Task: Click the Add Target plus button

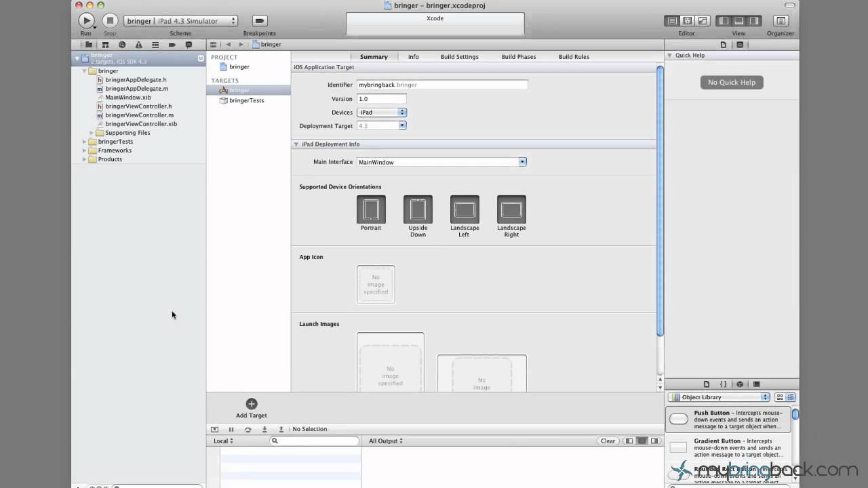Action: coord(252,404)
